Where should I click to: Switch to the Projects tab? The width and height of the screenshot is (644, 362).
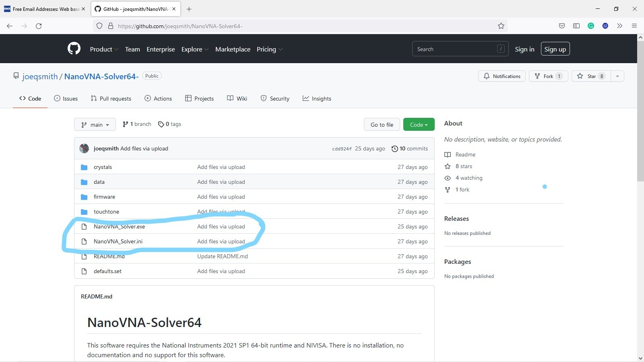point(199,99)
